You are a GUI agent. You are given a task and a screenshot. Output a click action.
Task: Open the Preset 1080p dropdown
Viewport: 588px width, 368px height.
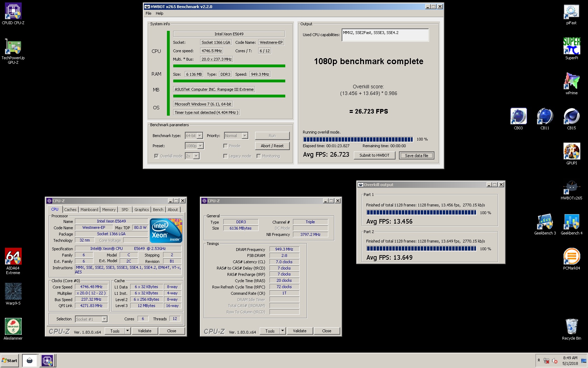[x=201, y=146]
